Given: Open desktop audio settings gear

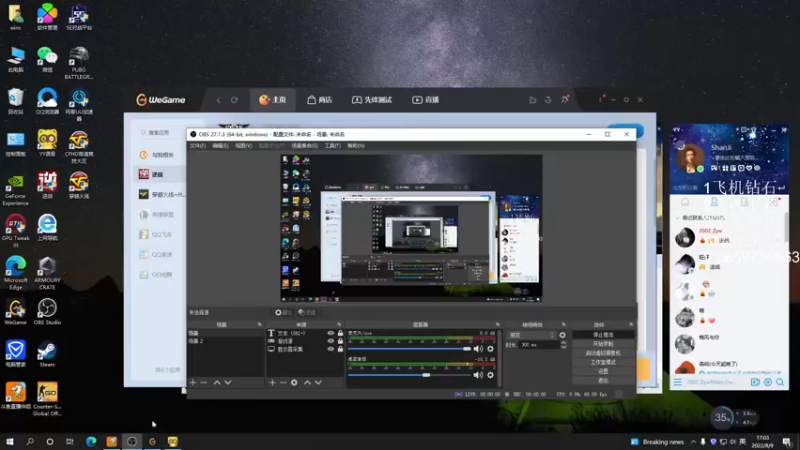Looking at the screenshot, I should (x=490, y=375).
